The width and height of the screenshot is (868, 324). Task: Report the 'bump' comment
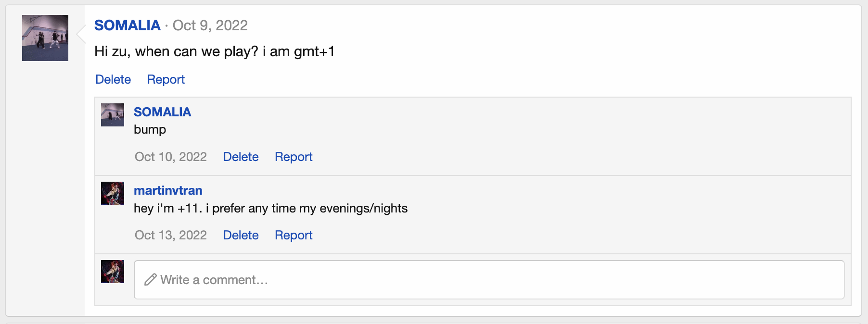pos(294,157)
